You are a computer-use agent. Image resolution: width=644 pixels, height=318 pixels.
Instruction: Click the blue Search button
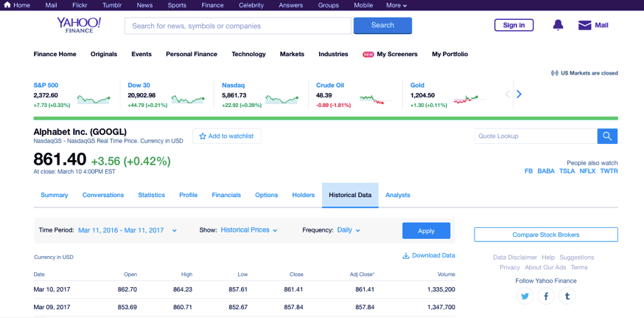[x=382, y=26]
